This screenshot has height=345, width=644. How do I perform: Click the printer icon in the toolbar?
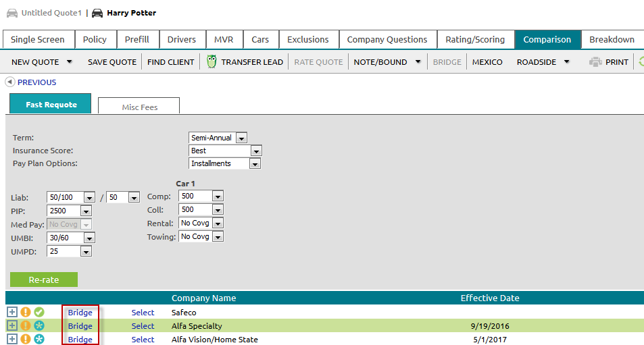(595, 62)
